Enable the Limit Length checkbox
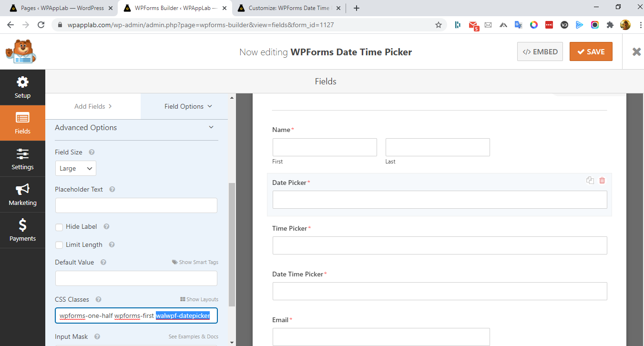 (59, 245)
